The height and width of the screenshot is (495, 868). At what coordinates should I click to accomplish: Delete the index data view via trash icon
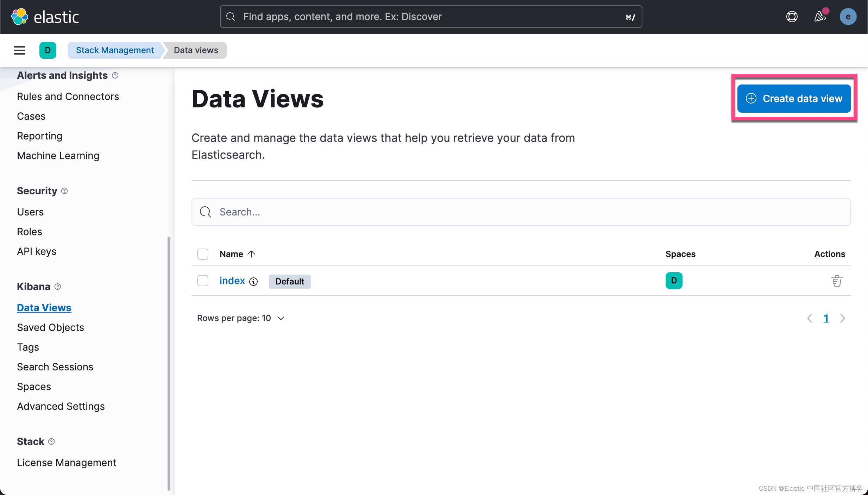pos(837,281)
